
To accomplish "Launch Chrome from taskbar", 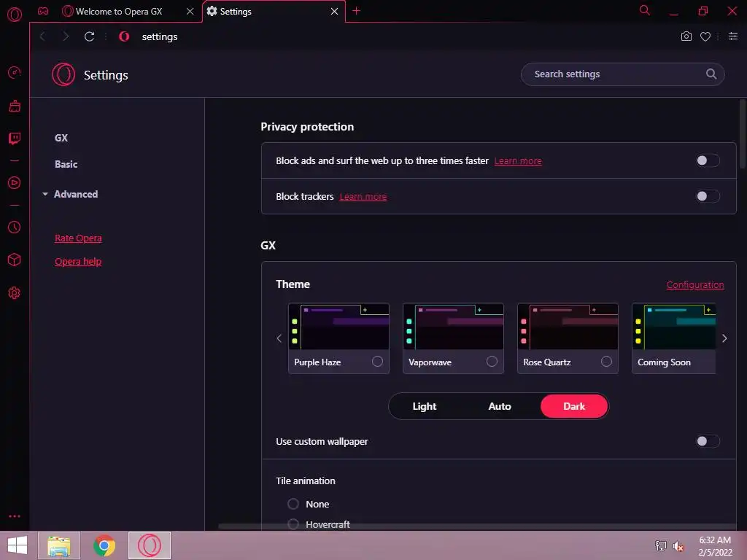I will (104, 545).
